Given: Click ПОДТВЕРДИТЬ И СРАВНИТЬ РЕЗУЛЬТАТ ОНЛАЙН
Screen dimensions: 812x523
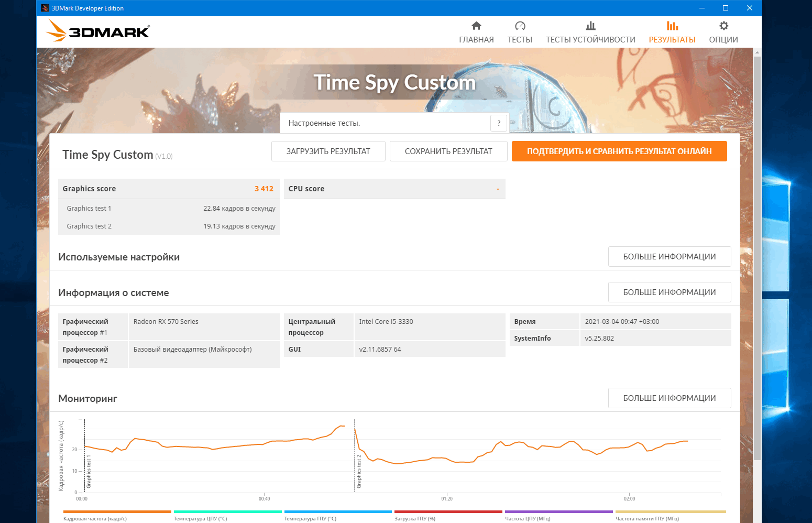Looking at the screenshot, I should (619, 151).
